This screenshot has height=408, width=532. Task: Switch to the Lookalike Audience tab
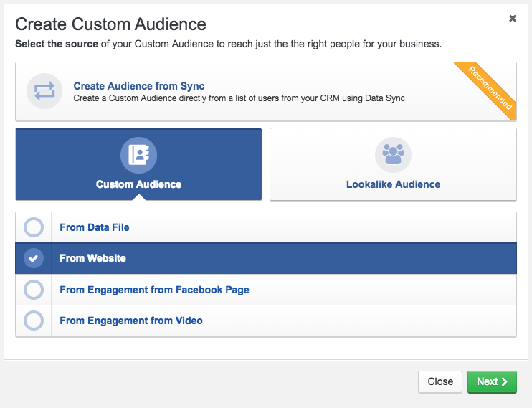pyautogui.click(x=393, y=164)
